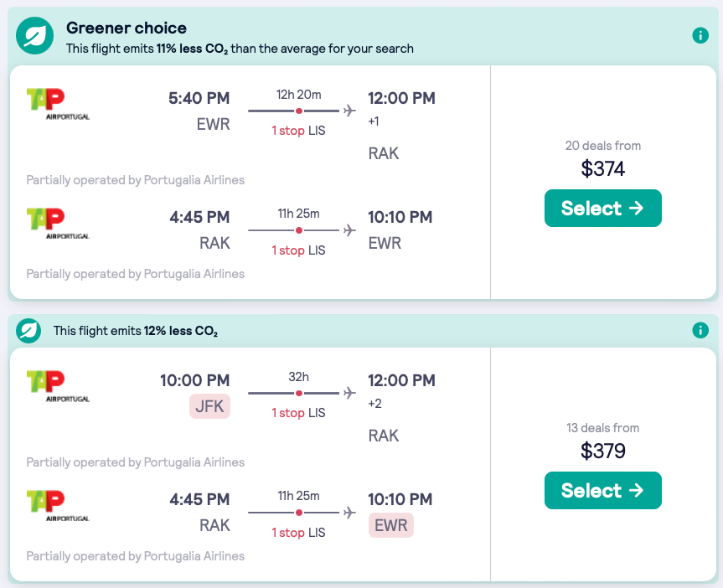Select the $379 flight deal
Viewport: 723px width, 588px height.
pos(602,491)
